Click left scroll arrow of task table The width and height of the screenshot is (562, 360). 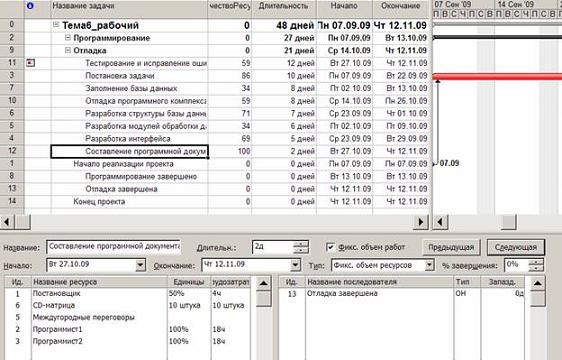(x=7, y=222)
